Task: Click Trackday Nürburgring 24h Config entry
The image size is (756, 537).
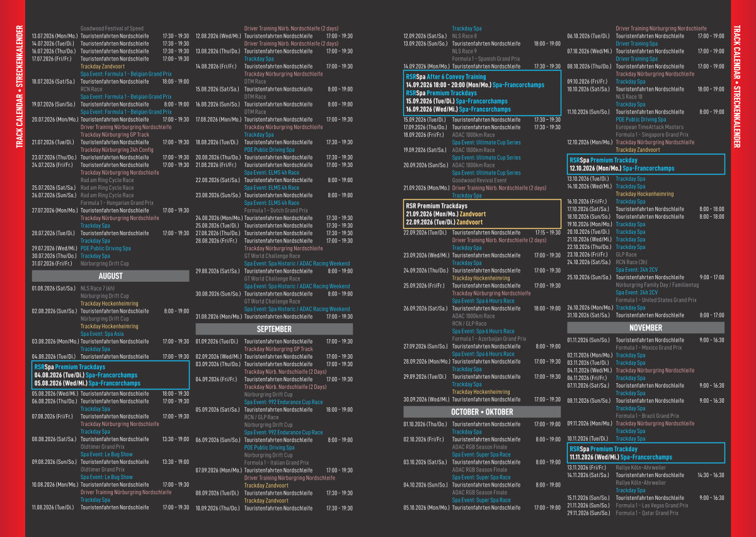Action: click(117, 150)
